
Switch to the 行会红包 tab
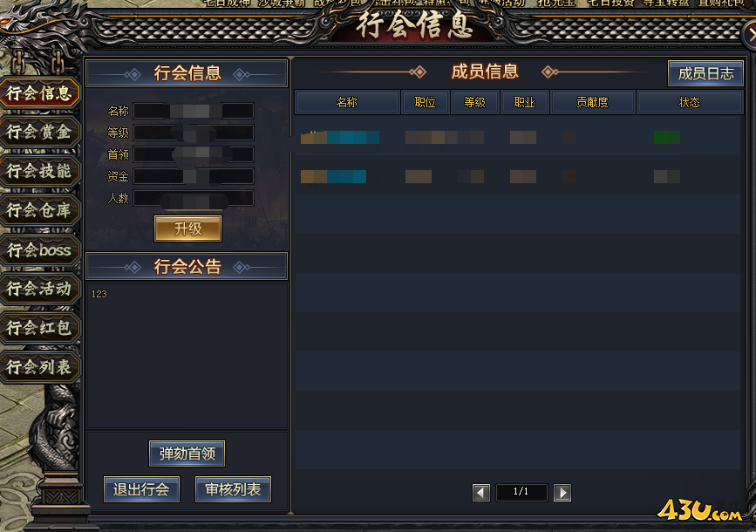(x=40, y=328)
